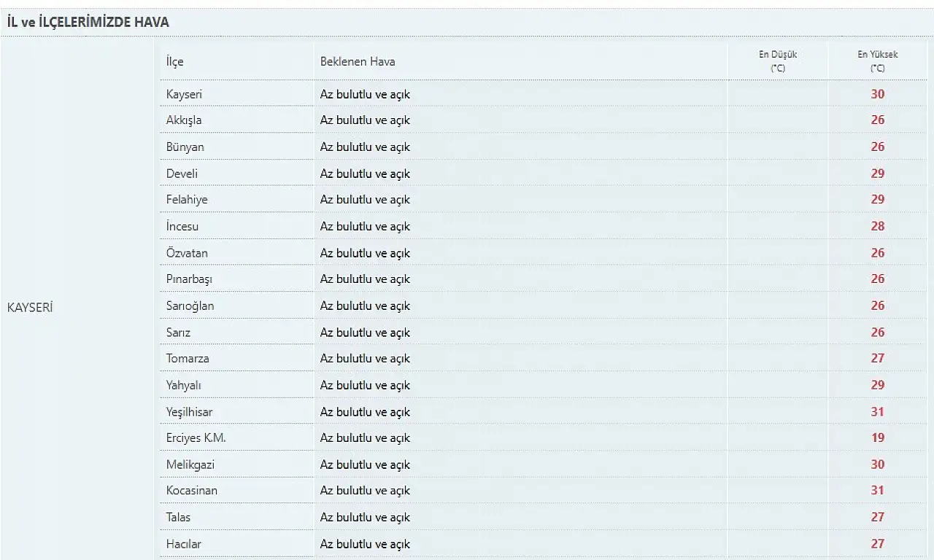
Task: Click 'Az bulutlu ve açık' in Özvatan row
Action: pos(365,253)
